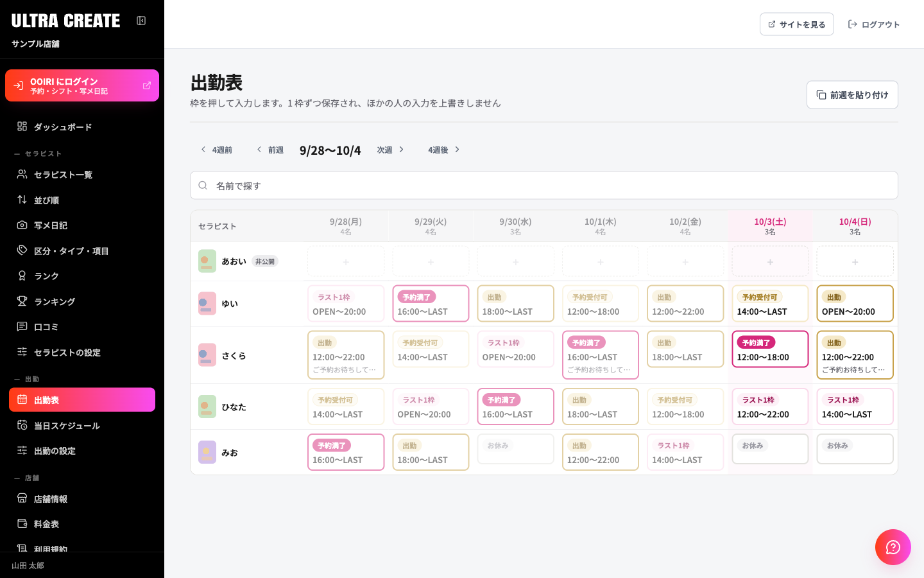Click 前週を貼り付け button
The width and height of the screenshot is (924, 578).
coord(852,95)
